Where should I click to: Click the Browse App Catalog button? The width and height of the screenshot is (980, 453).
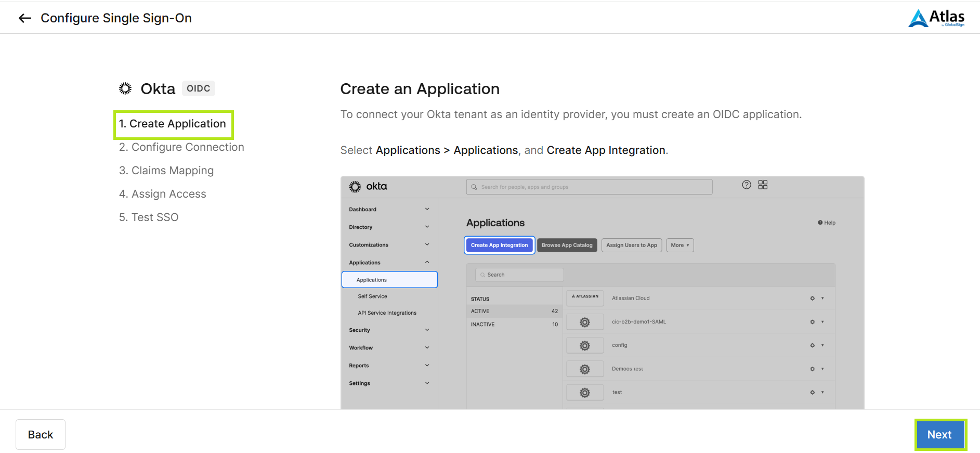click(567, 245)
